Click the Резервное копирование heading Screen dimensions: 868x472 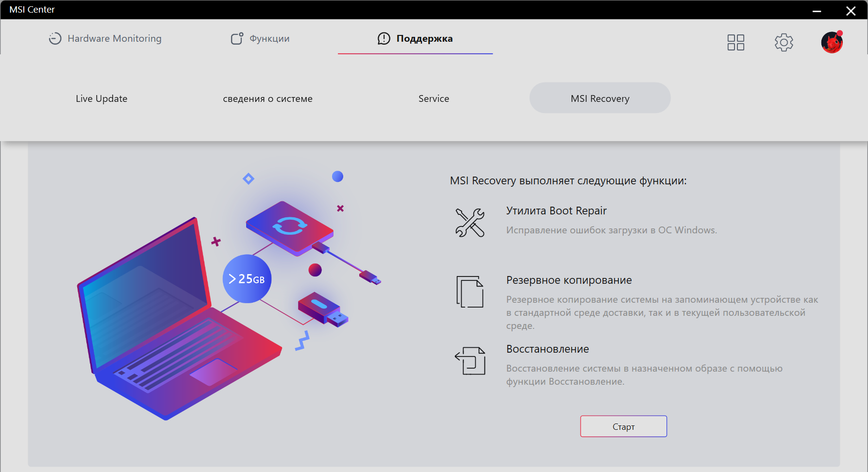(569, 280)
